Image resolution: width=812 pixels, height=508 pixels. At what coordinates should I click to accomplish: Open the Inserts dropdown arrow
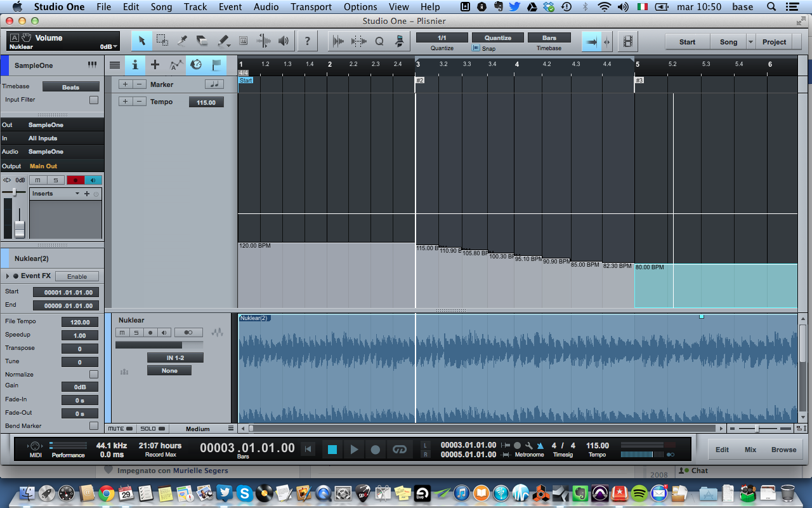pos(77,194)
